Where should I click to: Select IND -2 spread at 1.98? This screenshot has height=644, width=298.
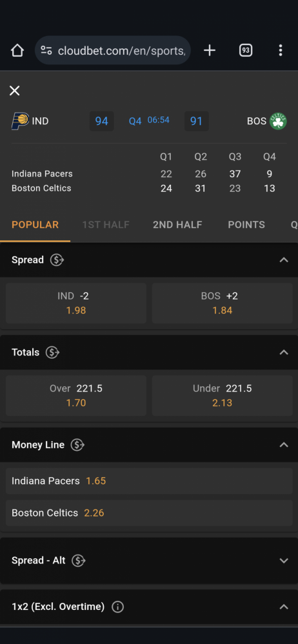click(76, 303)
